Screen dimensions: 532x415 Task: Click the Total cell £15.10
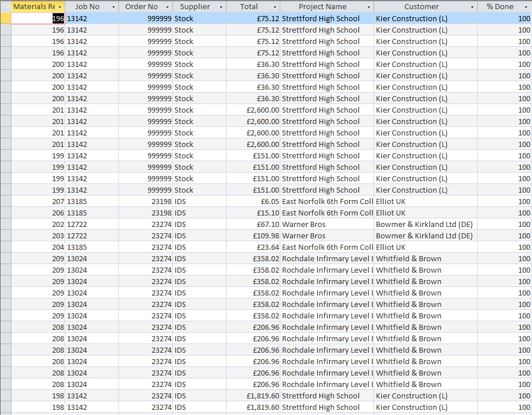pyautogui.click(x=253, y=213)
